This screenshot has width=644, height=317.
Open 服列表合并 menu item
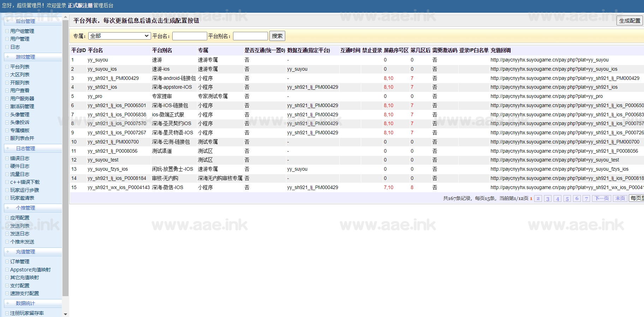click(22, 138)
